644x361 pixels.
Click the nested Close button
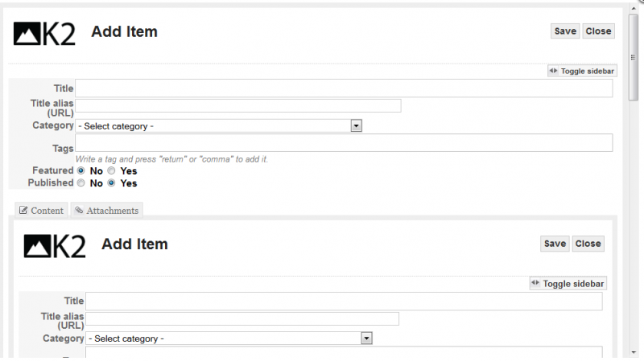coord(588,244)
